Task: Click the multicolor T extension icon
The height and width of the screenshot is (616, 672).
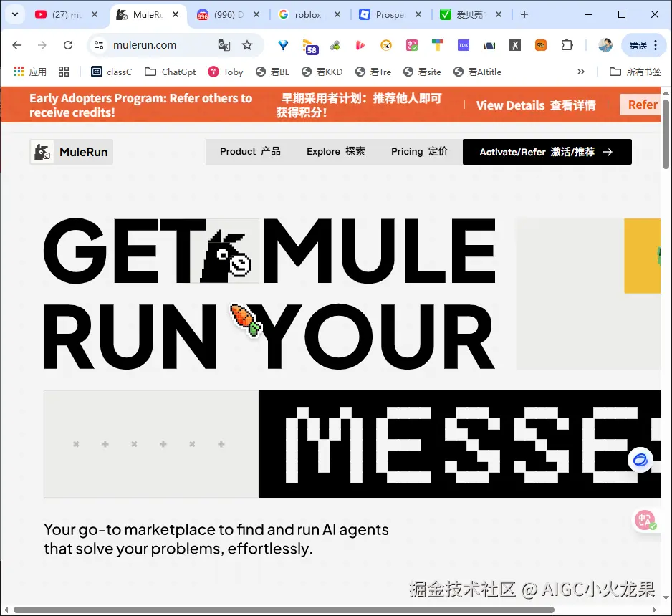Action: pos(438,45)
